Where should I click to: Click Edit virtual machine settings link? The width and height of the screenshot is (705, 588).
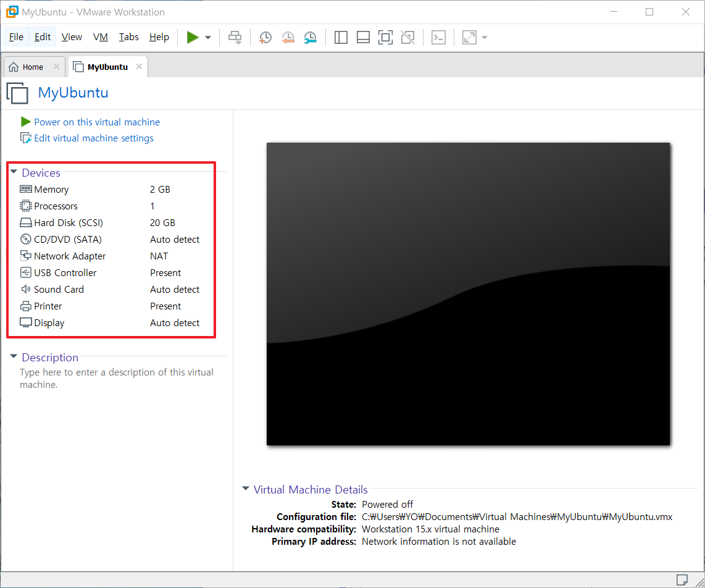(x=93, y=138)
